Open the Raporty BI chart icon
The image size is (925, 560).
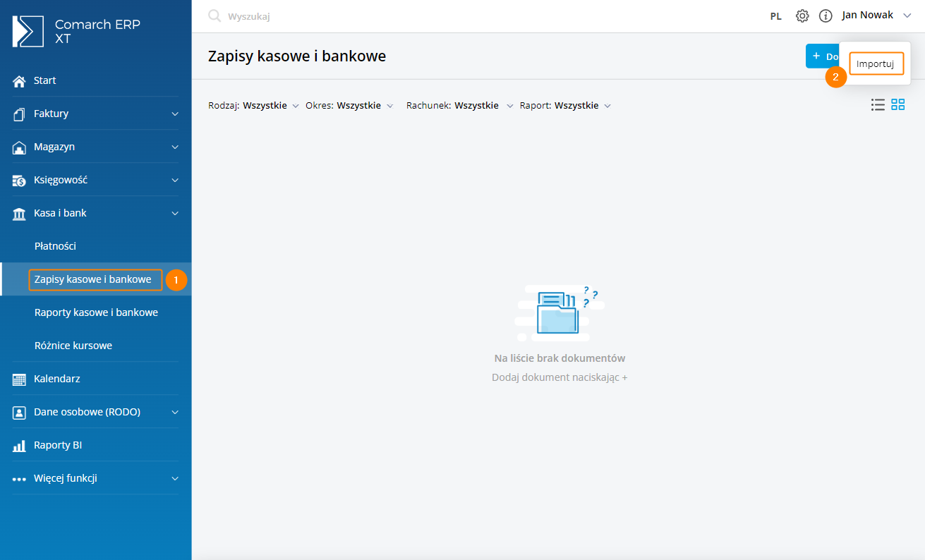[x=19, y=446]
